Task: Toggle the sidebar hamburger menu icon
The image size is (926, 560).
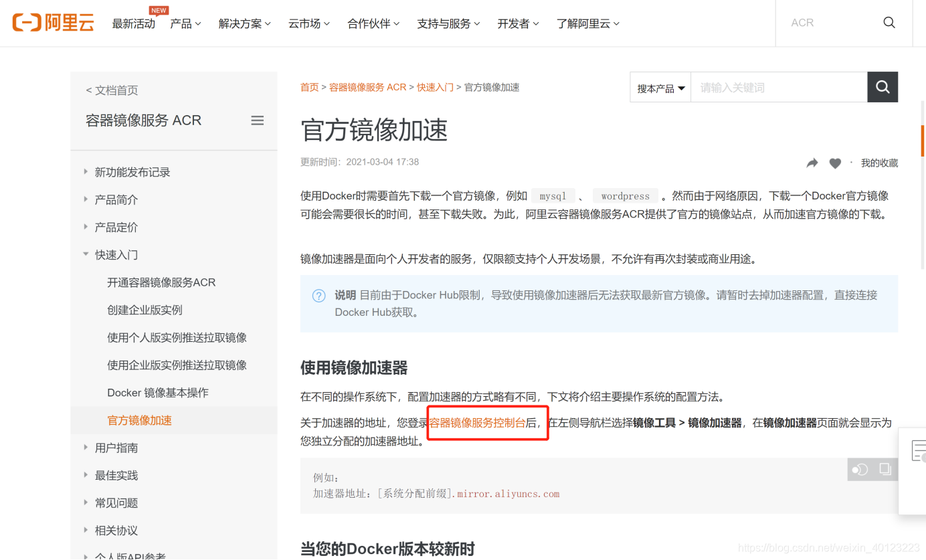Action: pos(257,120)
